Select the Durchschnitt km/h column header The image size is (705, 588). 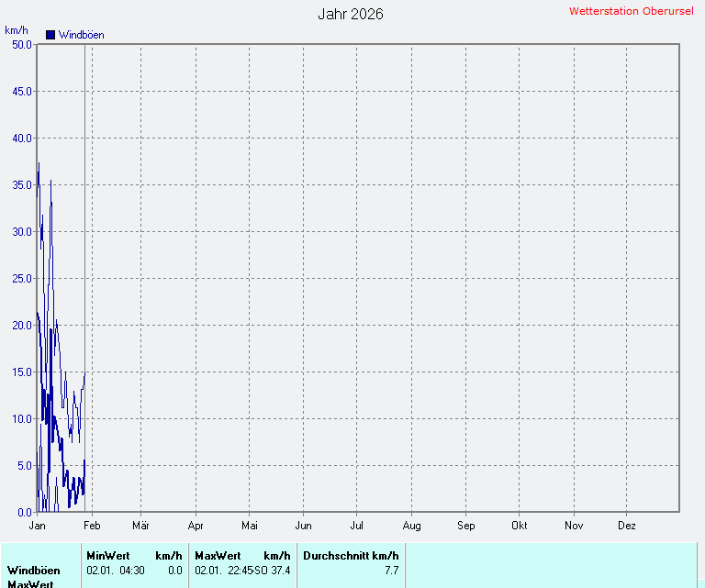point(351,556)
